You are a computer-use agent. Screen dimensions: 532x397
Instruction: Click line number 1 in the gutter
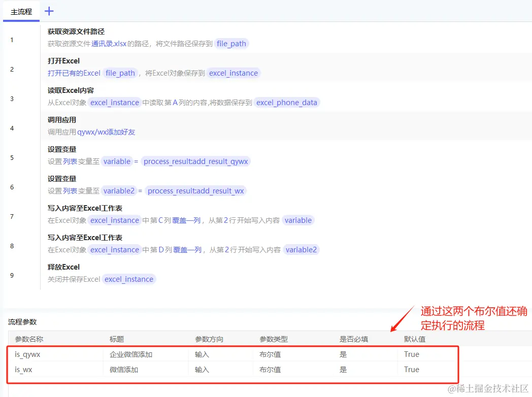[12, 40]
